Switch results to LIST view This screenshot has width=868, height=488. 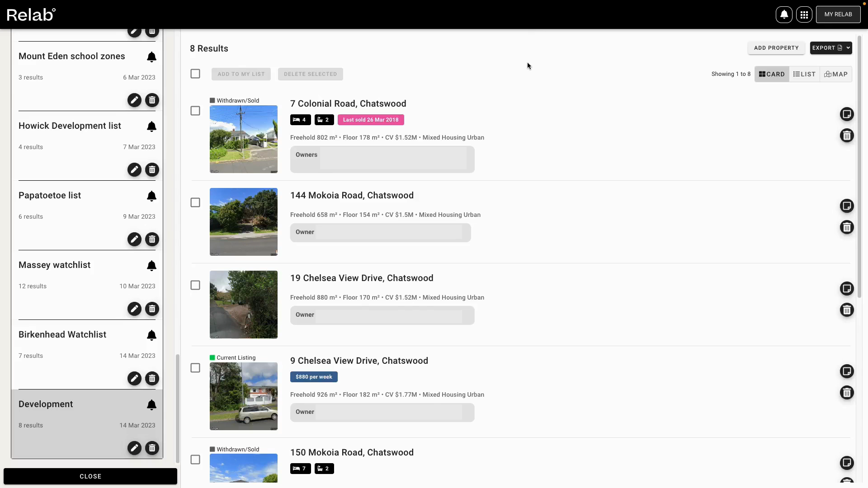[804, 74]
